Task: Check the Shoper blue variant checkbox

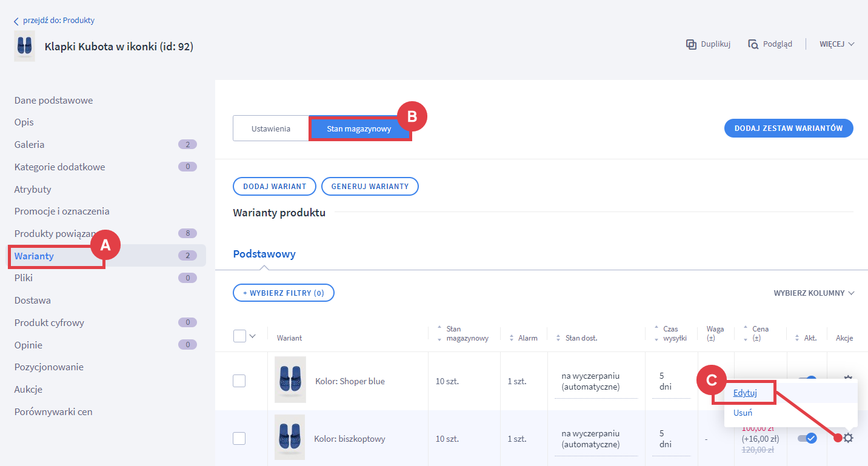Action: (x=239, y=381)
